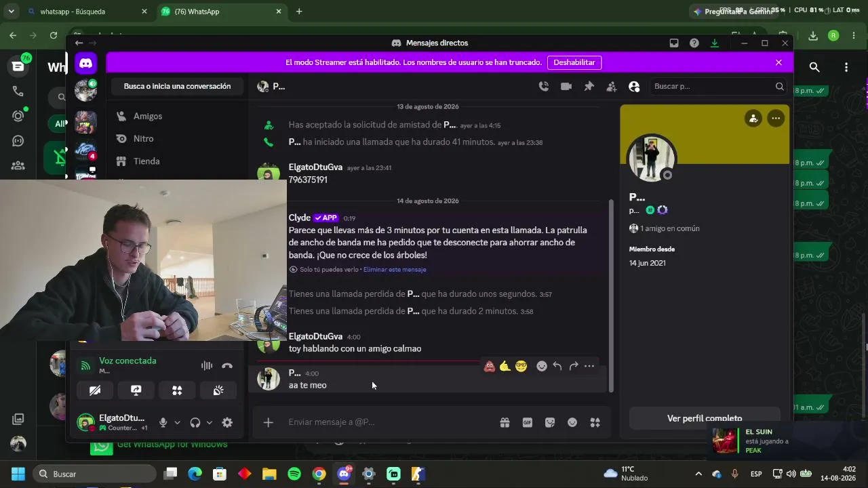
Task: Open the attachment plus button in message bar
Action: 269,422
